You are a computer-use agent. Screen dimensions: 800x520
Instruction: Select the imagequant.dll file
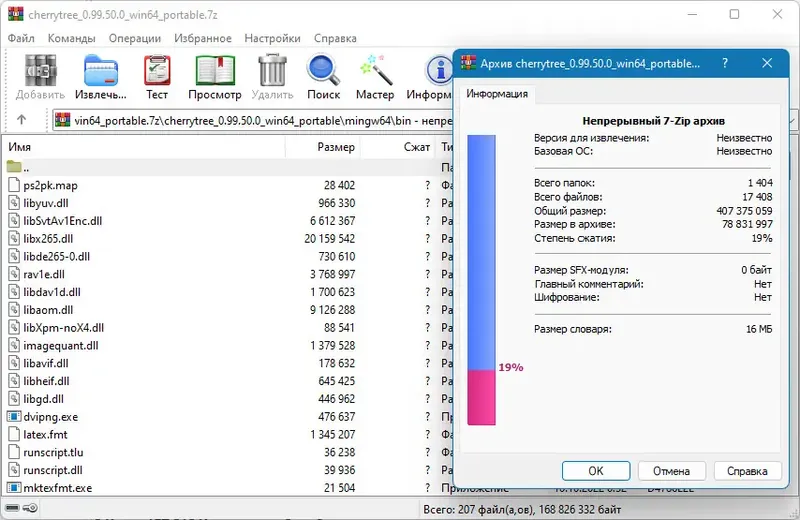61,345
